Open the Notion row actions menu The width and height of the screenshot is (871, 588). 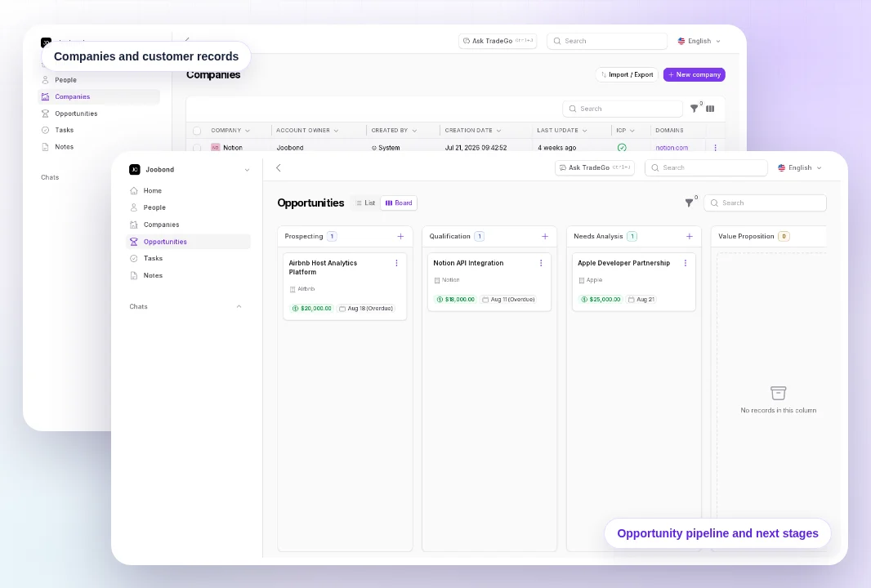pyautogui.click(x=716, y=148)
